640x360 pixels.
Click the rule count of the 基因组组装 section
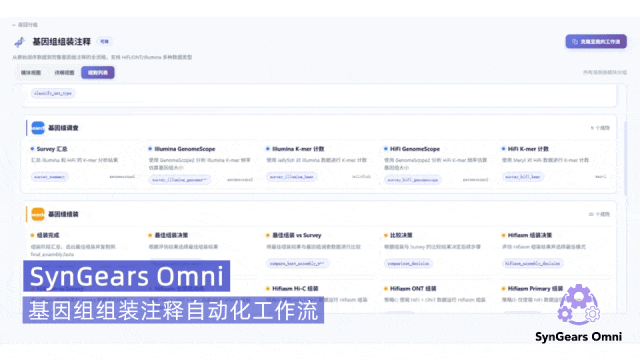(599, 214)
